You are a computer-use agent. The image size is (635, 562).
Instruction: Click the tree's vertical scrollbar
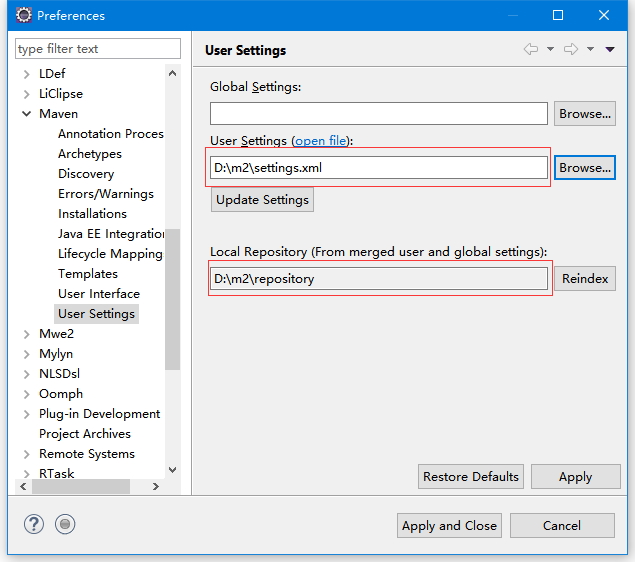pyautogui.click(x=172, y=300)
